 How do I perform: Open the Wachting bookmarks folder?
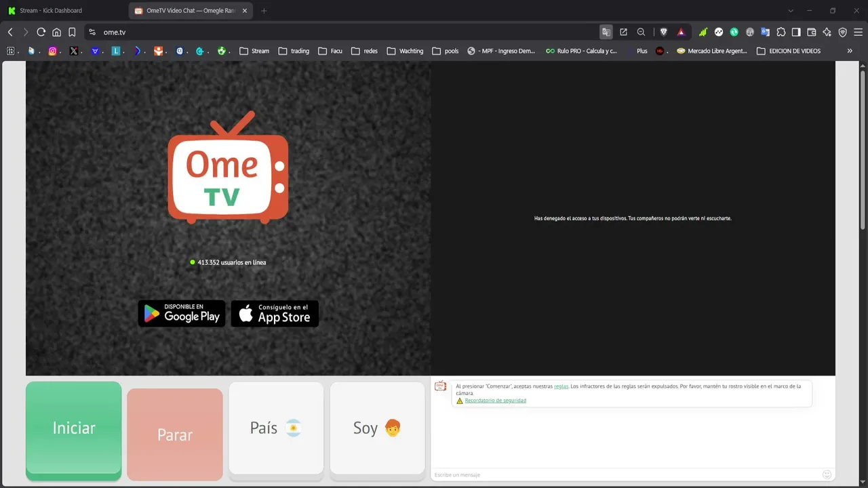(x=405, y=51)
